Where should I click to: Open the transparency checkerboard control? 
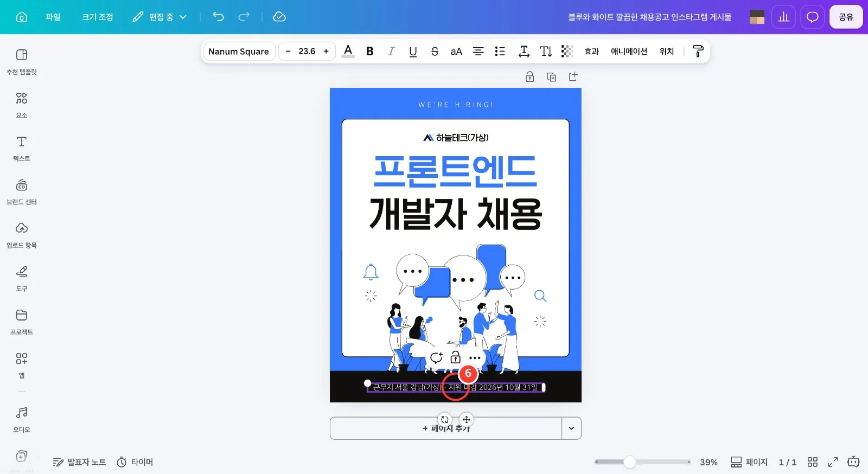[x=567, y=52]
